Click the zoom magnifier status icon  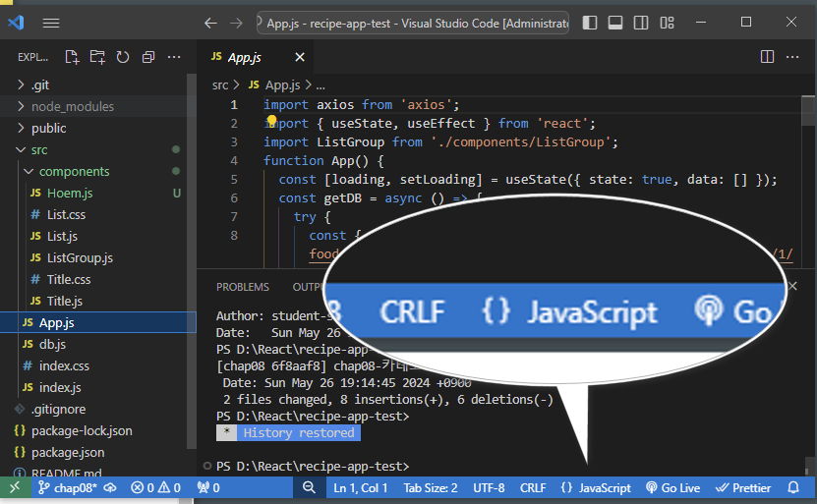coord(309,488)
